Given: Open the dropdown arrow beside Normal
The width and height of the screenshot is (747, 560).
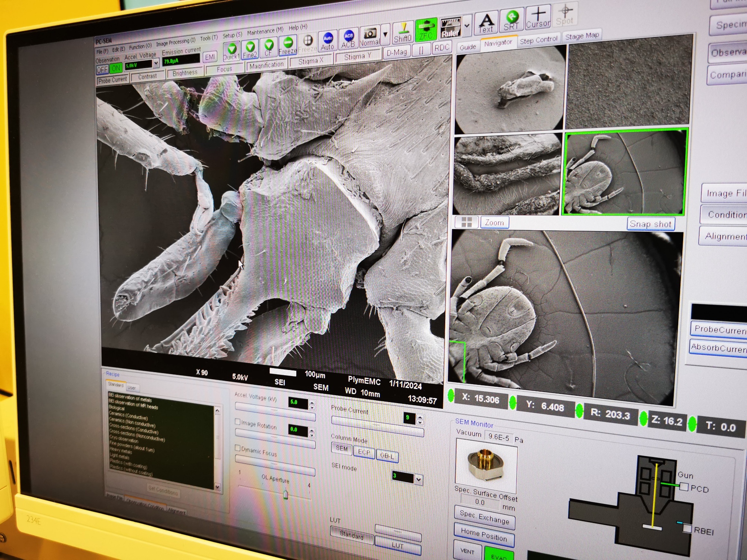Looking at the screenshot, I should pos(385,34).
